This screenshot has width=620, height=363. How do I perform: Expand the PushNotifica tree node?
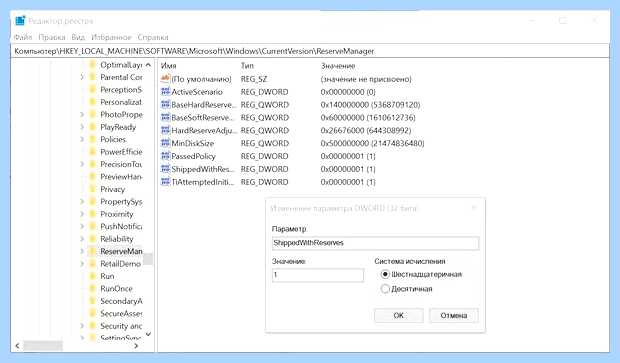pyautogui.click(x=82, y=227)
